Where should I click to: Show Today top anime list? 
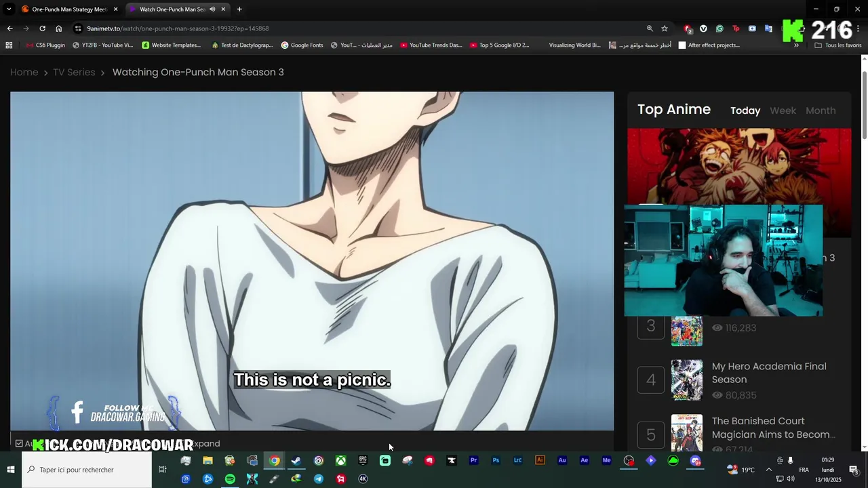click(x=745, y=110)
